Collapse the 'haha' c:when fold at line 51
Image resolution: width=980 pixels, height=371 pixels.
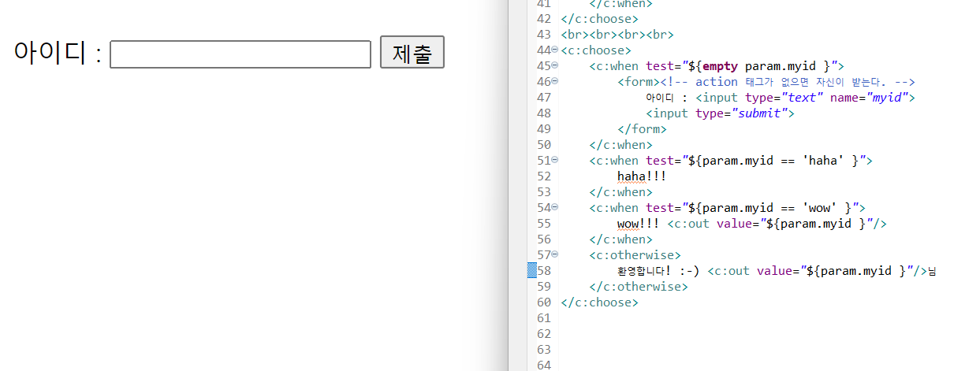[x=555, y=160]
